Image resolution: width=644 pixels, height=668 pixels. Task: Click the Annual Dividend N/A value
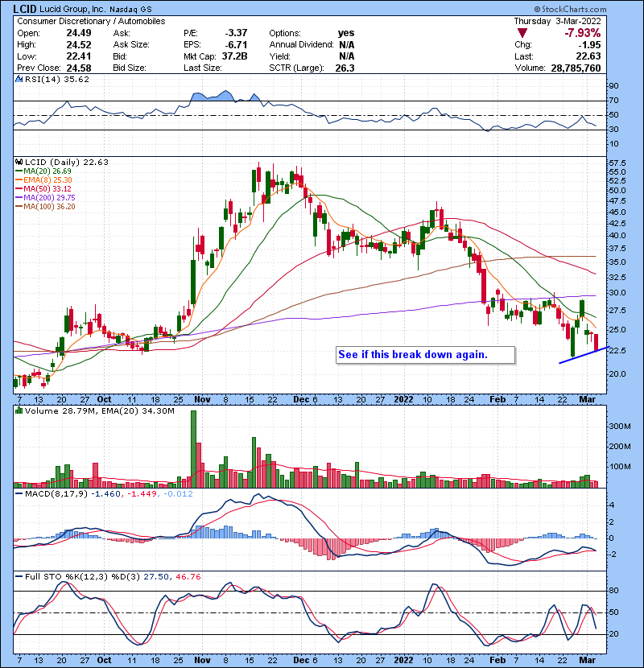pyautogui.click(x=346, y=45)
